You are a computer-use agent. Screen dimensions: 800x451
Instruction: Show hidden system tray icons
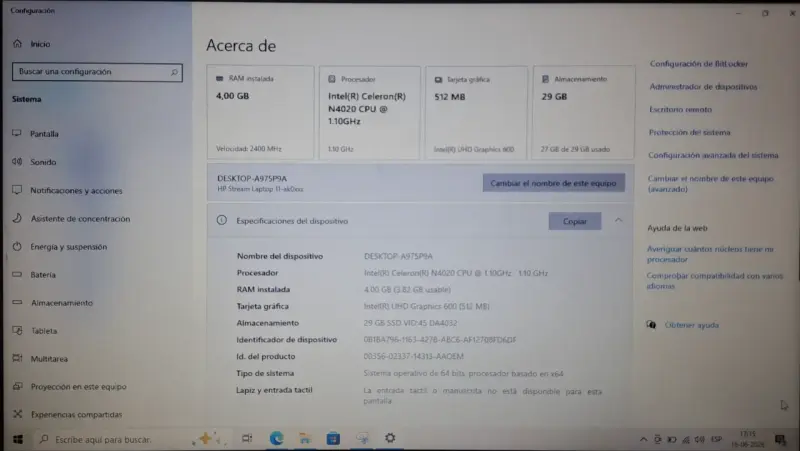(643, 439)
